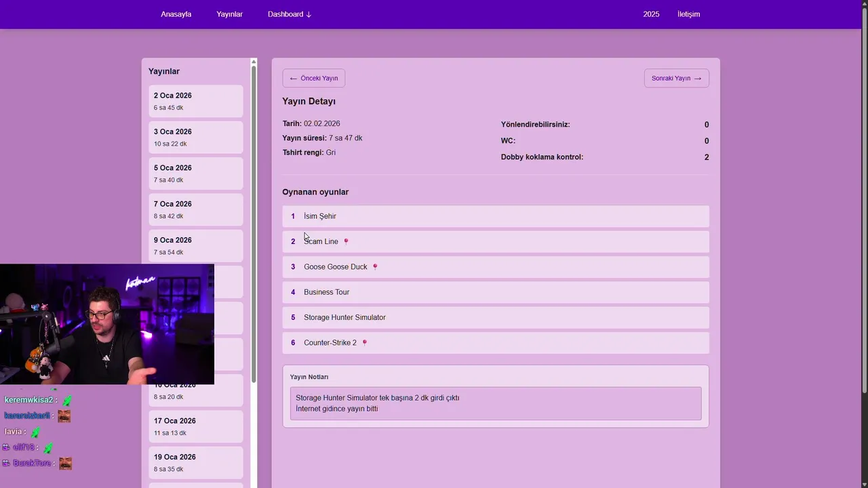Expand the Dashboard dropdown menu

point(290,14)
